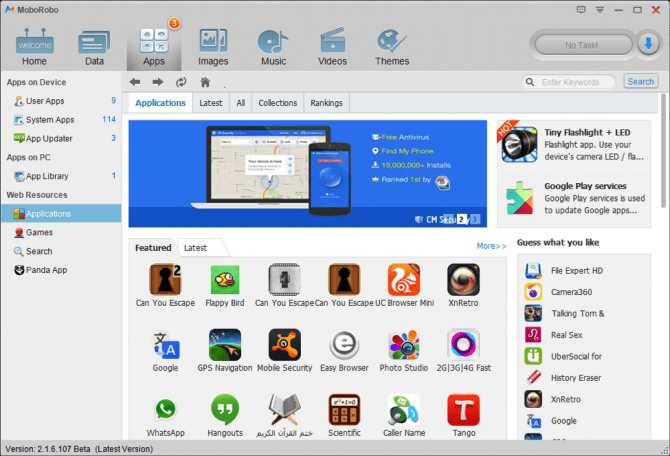670x456 pixels.
Task: Open the title bar dropdown menu
Action: 600,9
